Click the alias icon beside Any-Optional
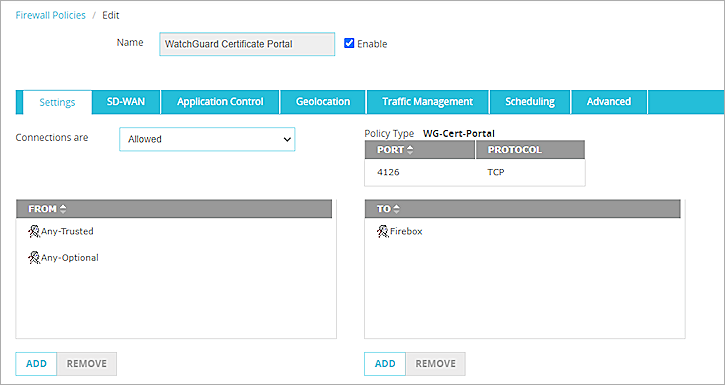 pyautogui.click(x=34, y=257)
